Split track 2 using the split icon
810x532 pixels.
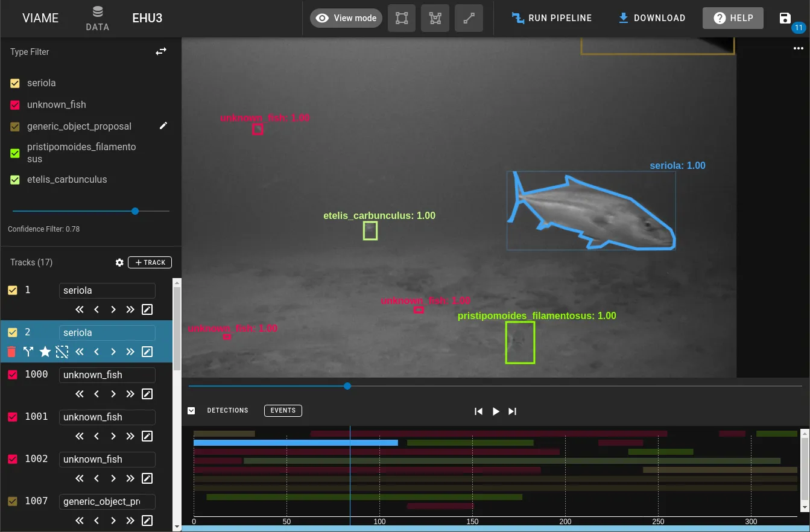(x=28, y=352)
